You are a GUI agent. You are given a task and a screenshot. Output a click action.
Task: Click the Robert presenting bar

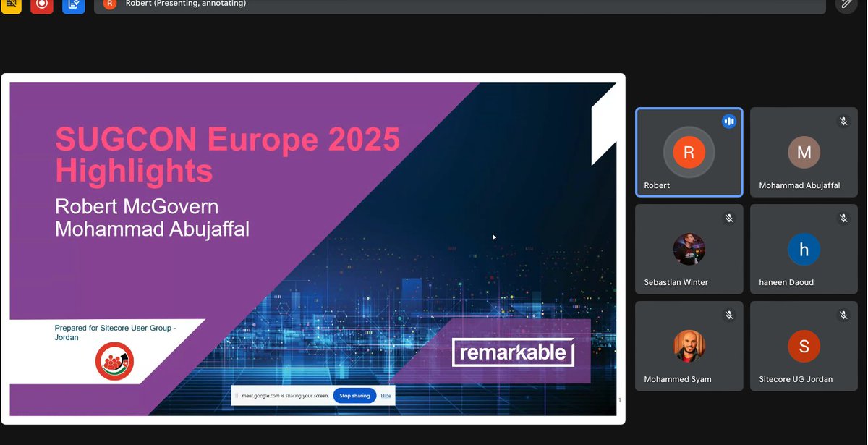tap(460, 5)
